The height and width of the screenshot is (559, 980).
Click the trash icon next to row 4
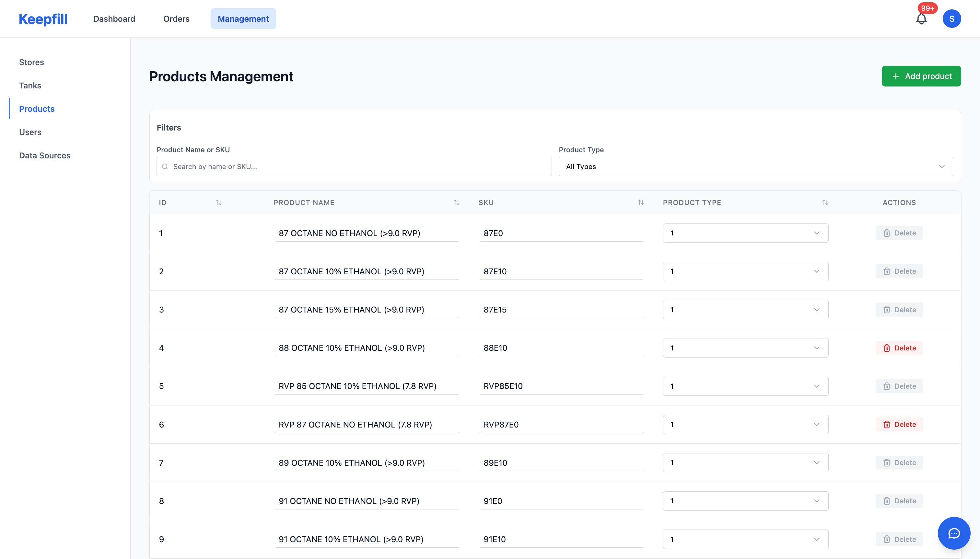(887, 348)
